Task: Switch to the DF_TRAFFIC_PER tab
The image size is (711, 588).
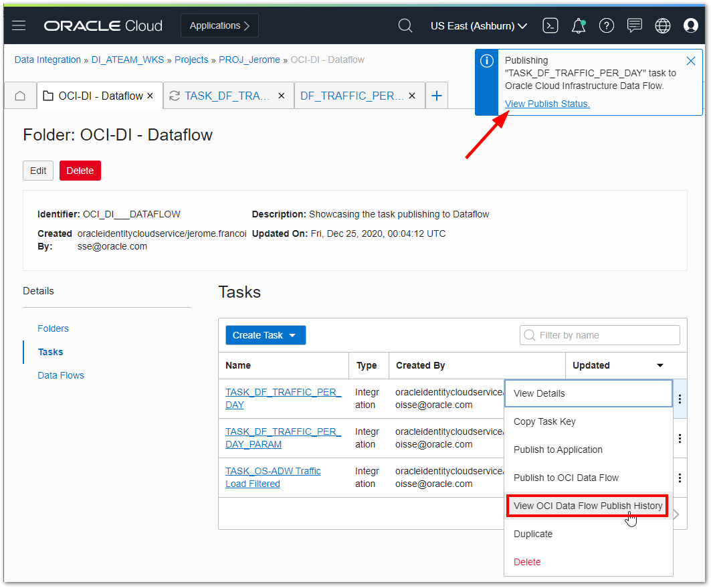Action: (x=352, y=95)
